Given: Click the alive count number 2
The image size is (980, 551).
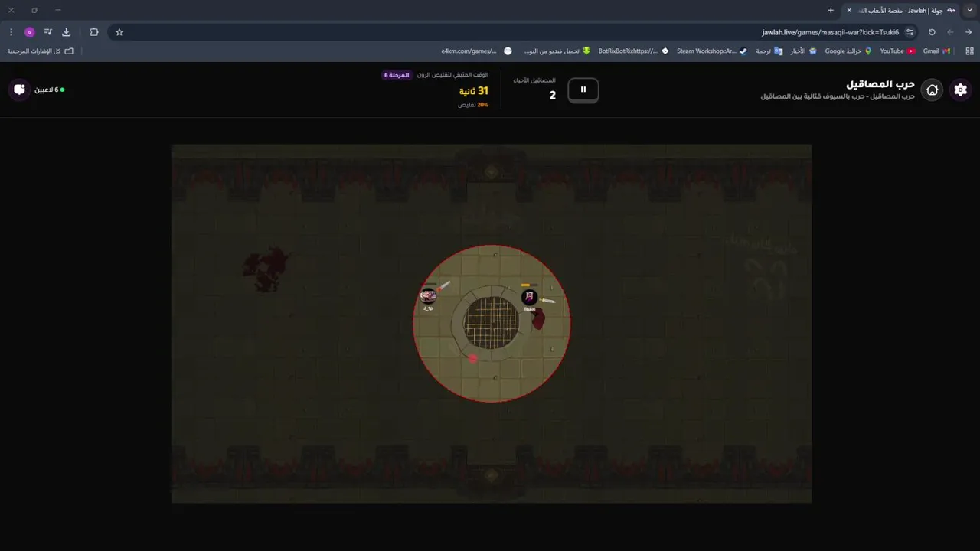Looking at the screenshot, I should pos(553,96).
